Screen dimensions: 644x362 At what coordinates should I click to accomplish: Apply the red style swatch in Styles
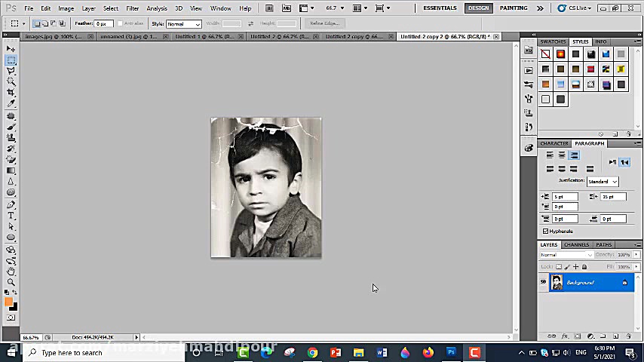pos(590,69)
